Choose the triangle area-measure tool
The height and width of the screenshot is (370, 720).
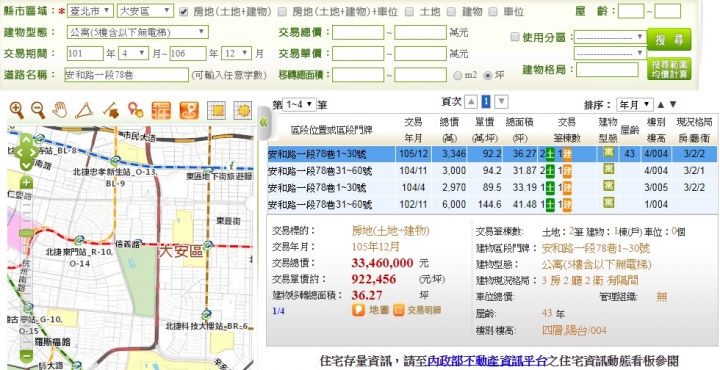tap(84, 110)
